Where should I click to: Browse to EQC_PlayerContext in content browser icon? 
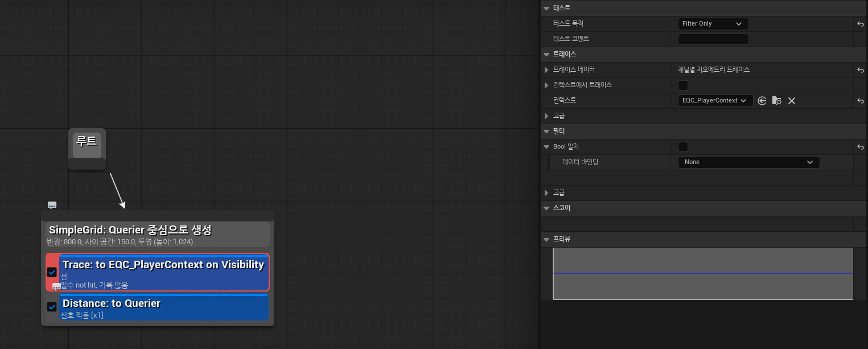pos(776,101)
